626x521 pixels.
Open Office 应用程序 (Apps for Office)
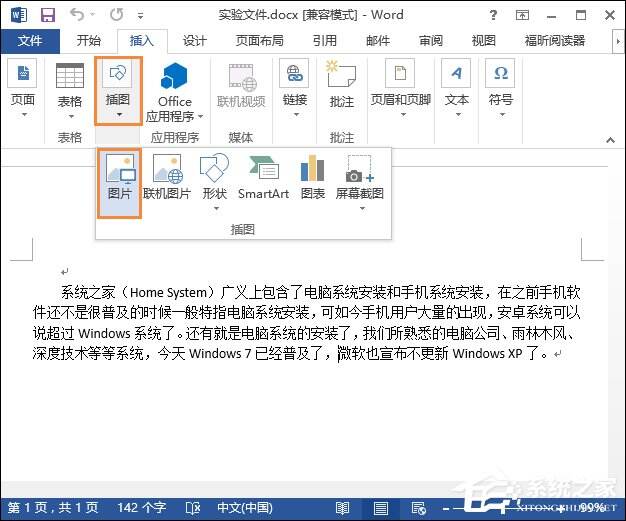pos(174,93)
